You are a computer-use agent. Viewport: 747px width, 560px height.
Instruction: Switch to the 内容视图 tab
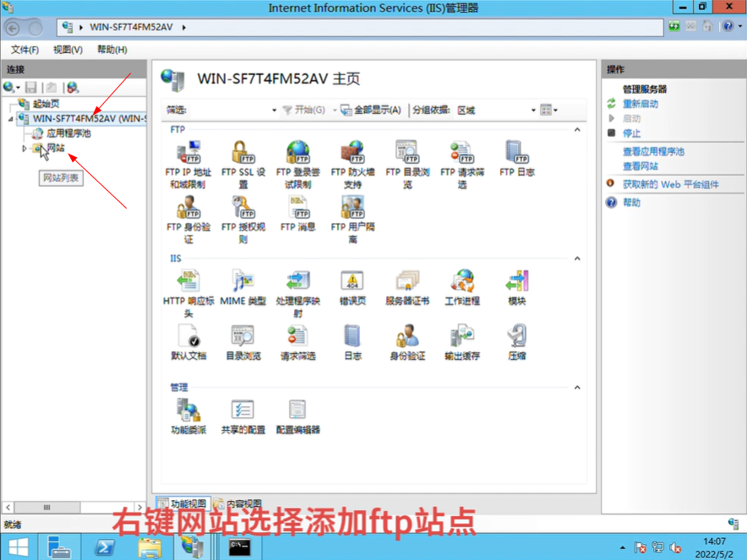point(238,503)
